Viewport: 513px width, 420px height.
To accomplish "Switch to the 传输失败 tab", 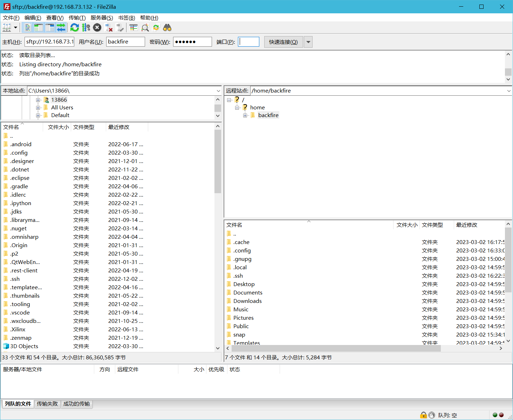I will click(47, 404).
